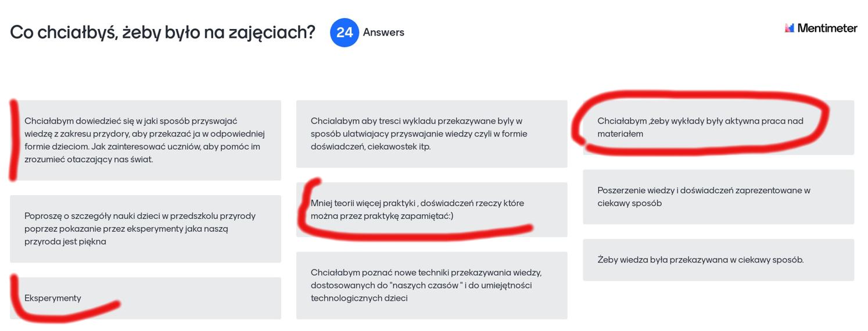This screenshot has width=868, height=331.
Task: Click the text 'przyroda jest piękna'
Action: pos(65,242)
